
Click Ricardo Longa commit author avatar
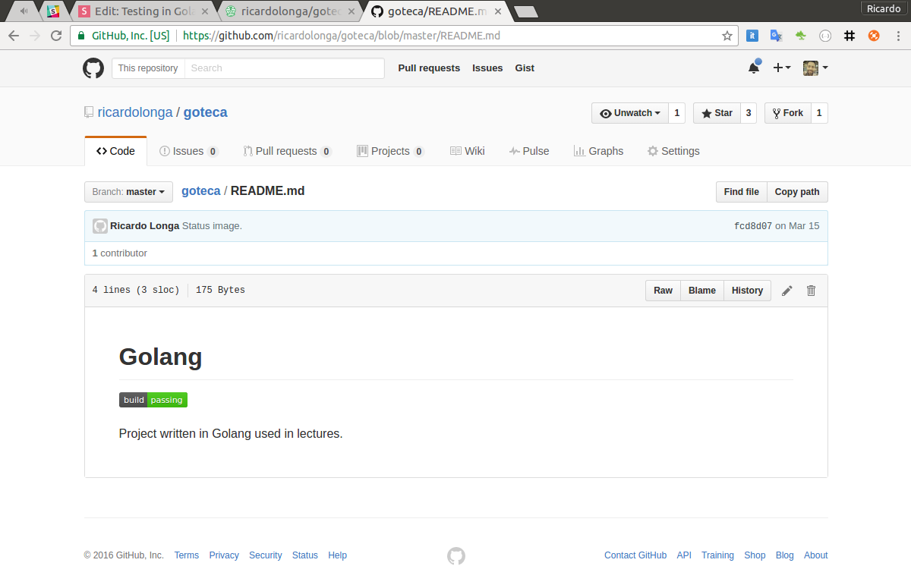click(100, 226)
